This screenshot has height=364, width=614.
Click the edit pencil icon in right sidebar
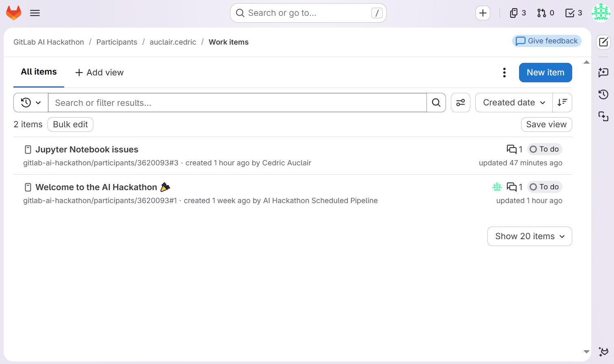(603, 42)
